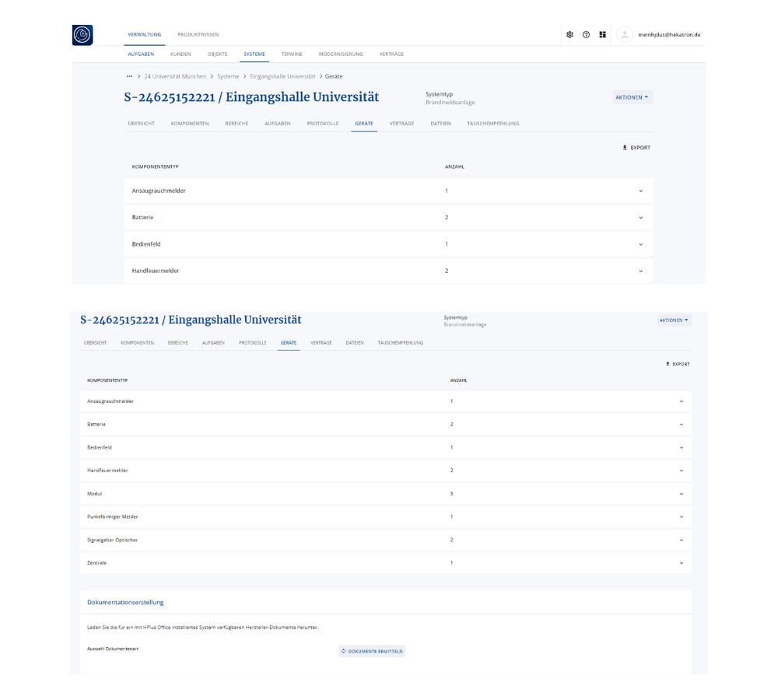Expand the Zentrale row chevron
The height and width of the screenshot is (700, 778).
[681, 563]
